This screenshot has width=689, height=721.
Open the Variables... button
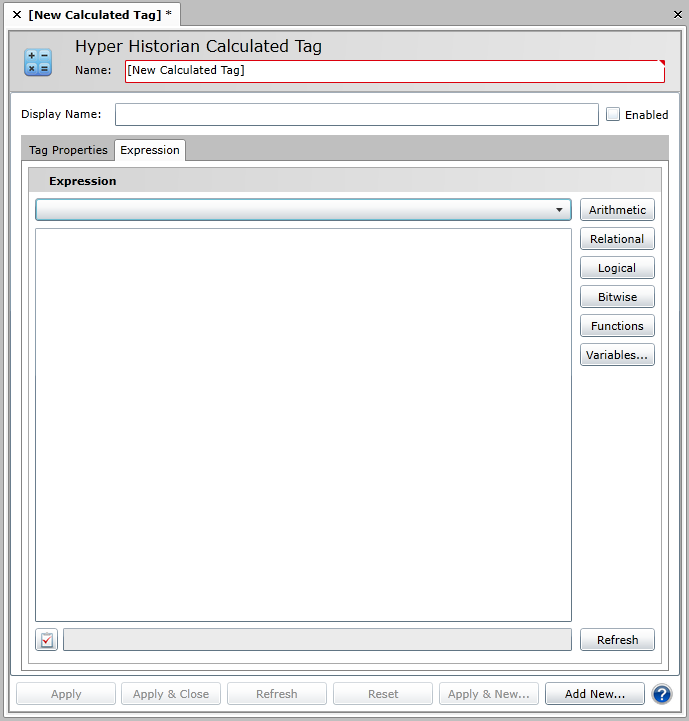click(x=617, y=355)
